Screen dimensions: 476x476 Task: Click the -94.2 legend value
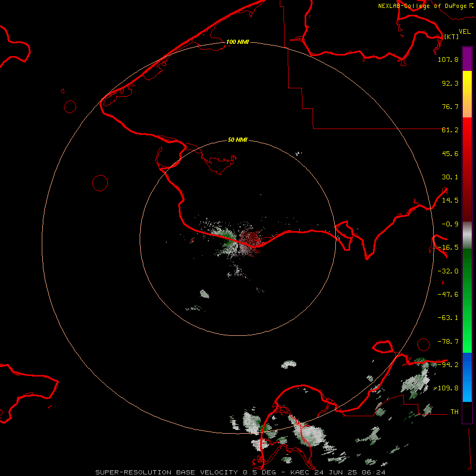click(448, 365)
